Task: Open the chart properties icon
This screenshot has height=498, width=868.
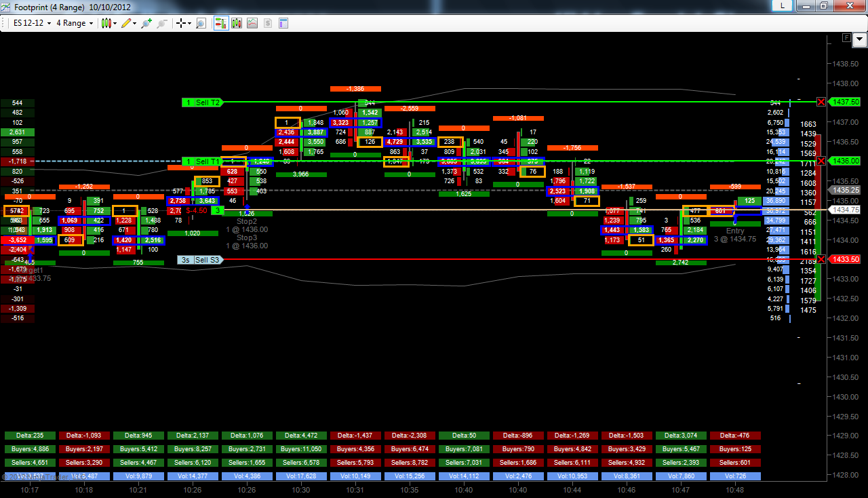Action: click(283, 23)
